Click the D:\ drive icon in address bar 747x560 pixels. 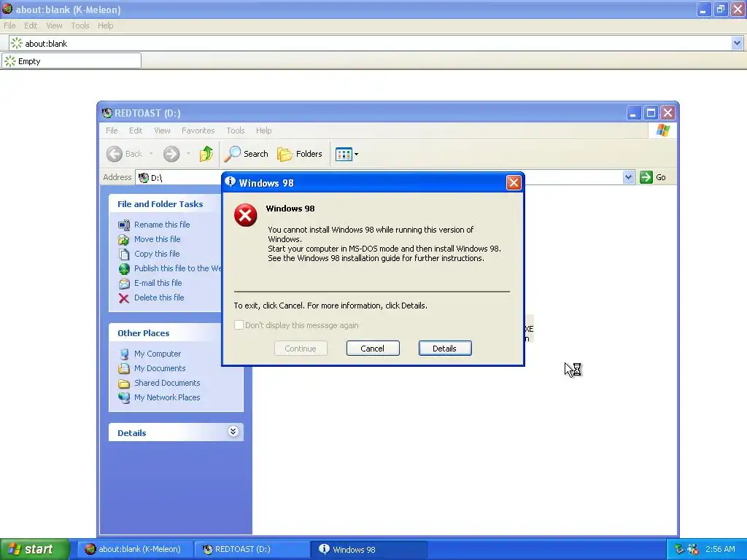click(x=144, y=178)
